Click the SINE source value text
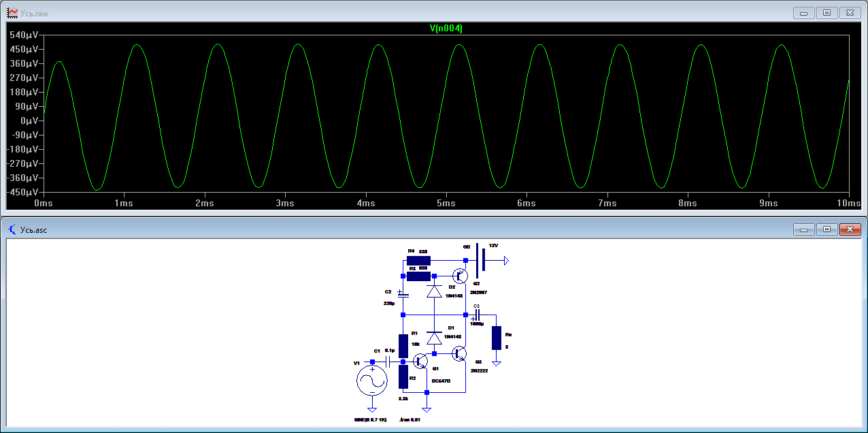Screen dimensions: 868x433 pos(369,420)
